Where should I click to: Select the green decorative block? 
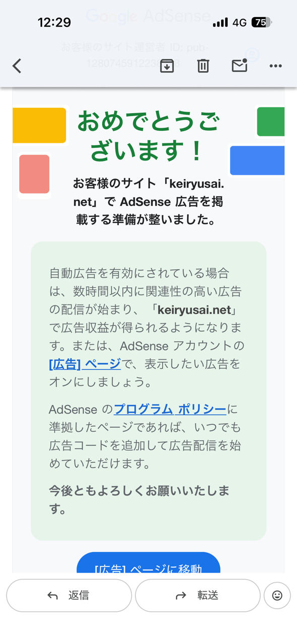(272, 121)
